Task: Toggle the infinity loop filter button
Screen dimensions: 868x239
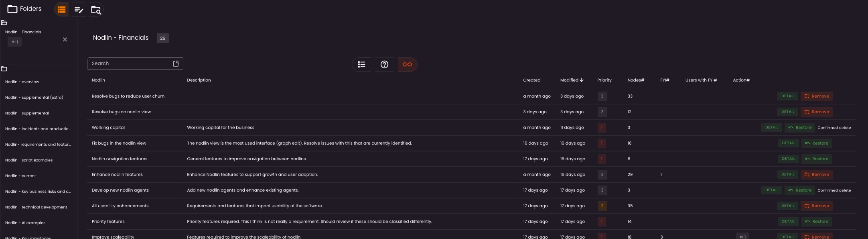Action: coord(407,64)
